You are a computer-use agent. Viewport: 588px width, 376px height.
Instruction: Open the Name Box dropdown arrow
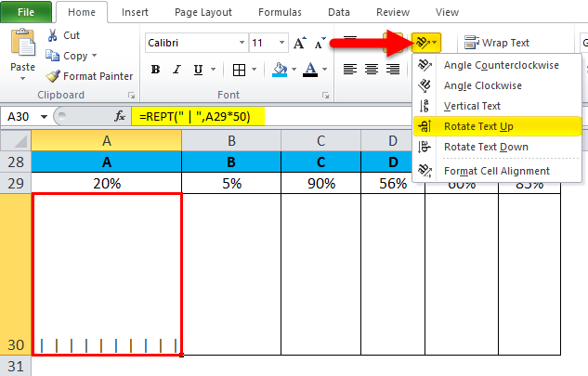point(44,117)
